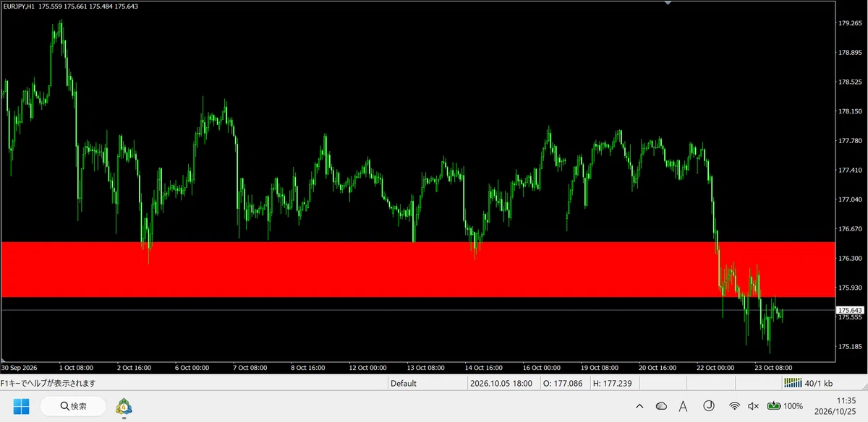Click the muted speaker volume icon
This screenshot has height=422, width=868.
point(754,406)
